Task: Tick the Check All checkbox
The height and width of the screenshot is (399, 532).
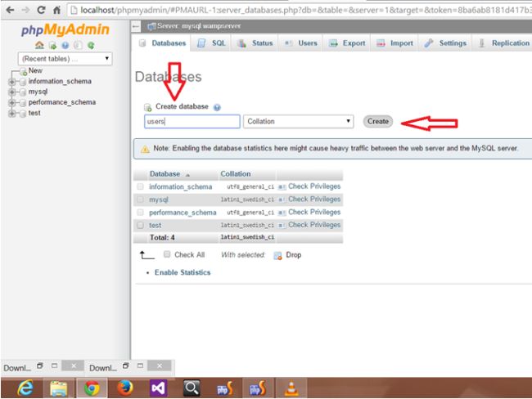Action: point(167,254)
